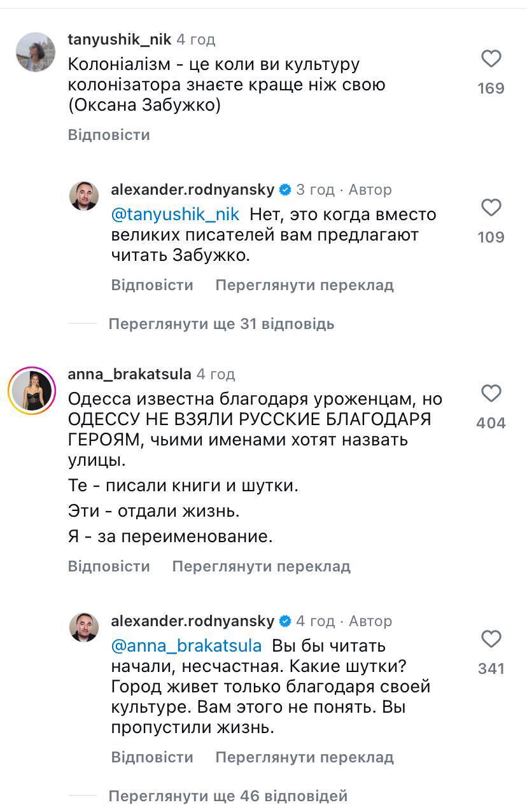Tap verified badge in Rodnyansky's second reply

click(286, 621)
